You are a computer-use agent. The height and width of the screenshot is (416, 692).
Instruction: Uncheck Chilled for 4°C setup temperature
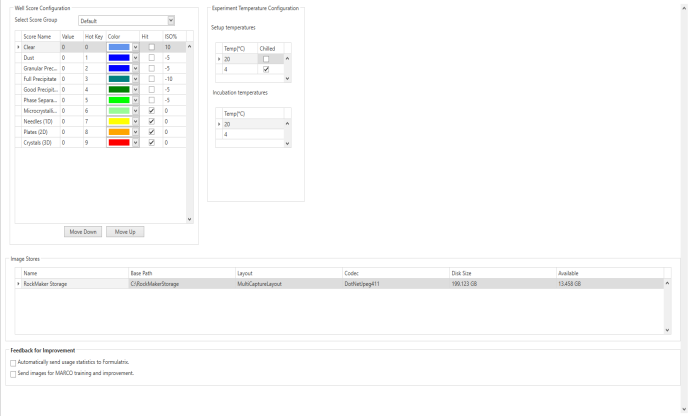(x=265, y=69)
